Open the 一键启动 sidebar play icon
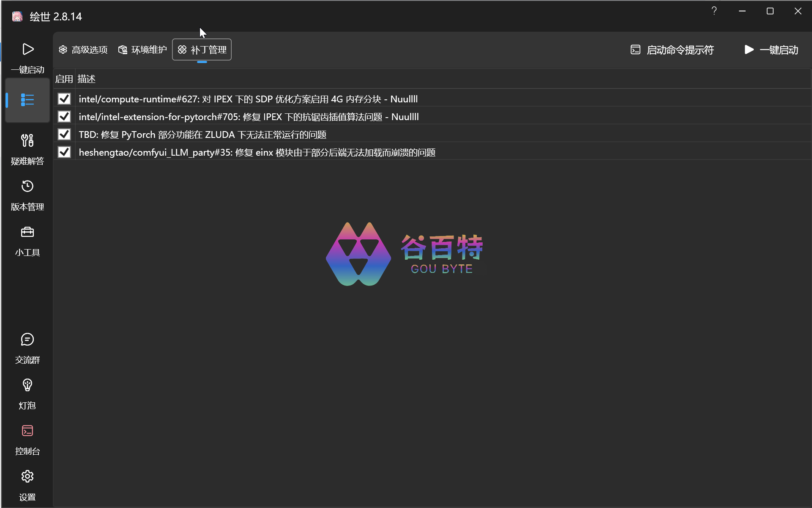Image resolution: width=812 pixels, height=508 pixels. pos(27,50)
